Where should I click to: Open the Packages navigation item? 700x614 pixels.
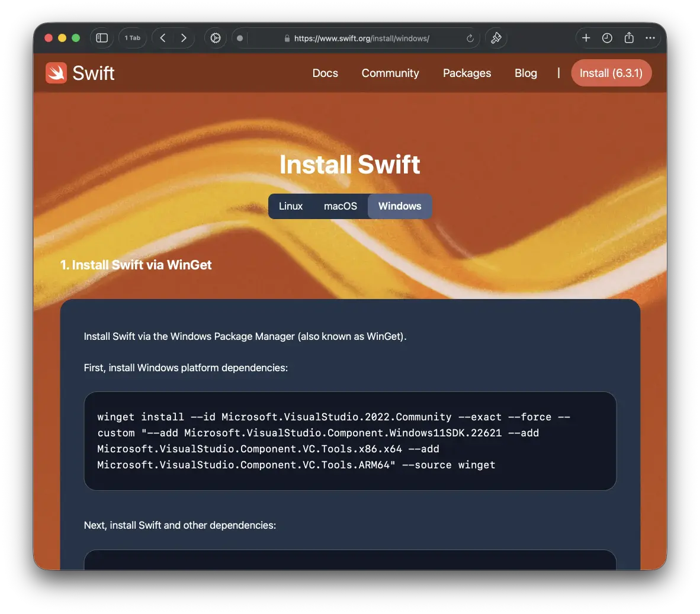pos(467,73)
